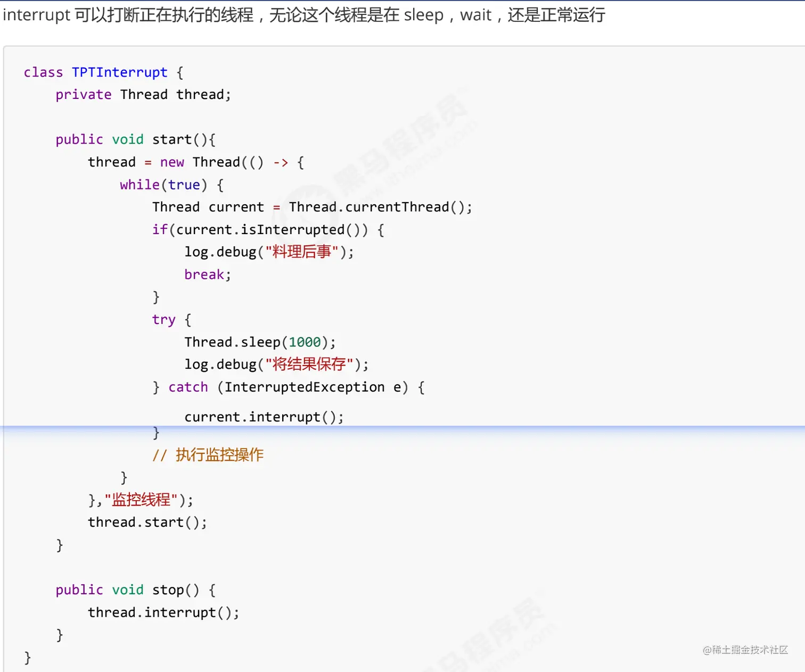Click the 'while(true) {' statement

click(171, 185)
